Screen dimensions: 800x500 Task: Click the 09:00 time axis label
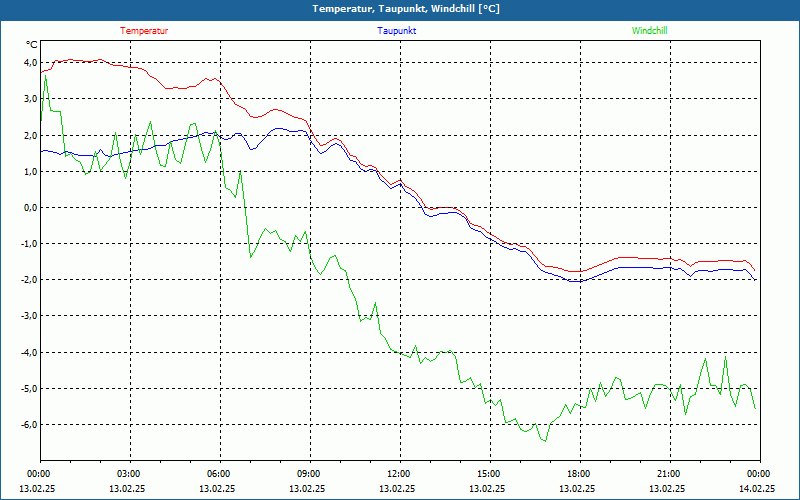[x=308, y=474]
